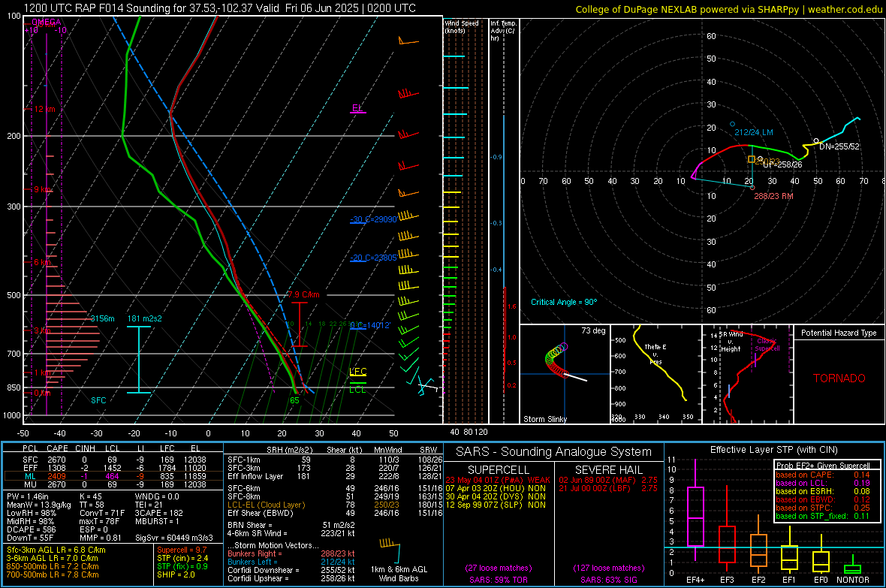This screenshot has height=588, width=886.
Task: Click the 'Eff Inflow Layer' row
Action: pos(335,476)
